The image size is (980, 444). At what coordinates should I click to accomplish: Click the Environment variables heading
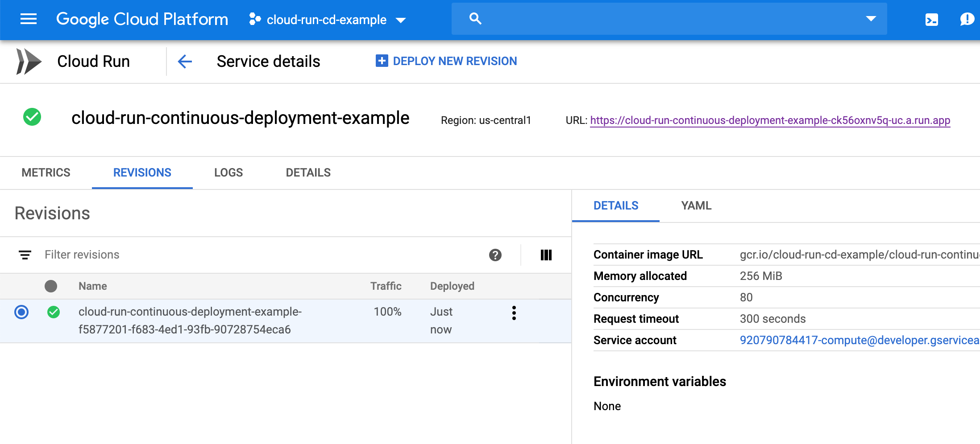[x=660, y=382]
